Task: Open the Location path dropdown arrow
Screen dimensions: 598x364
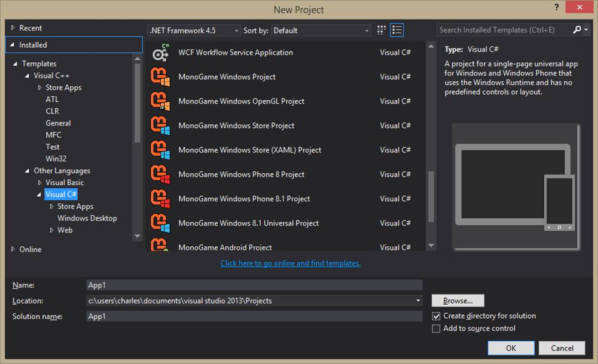Action: coord(418,301)
